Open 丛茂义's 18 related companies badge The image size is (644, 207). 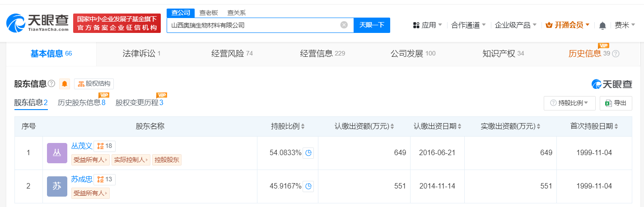[x=105, y=146]
